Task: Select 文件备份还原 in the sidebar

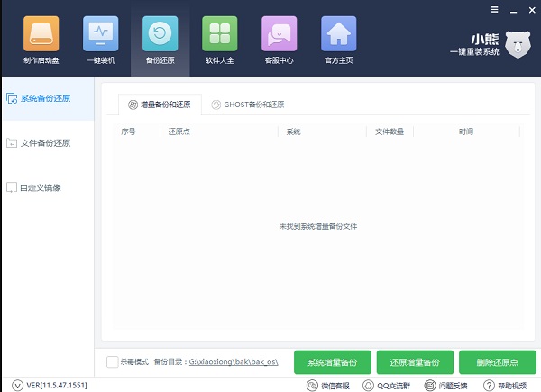Action: coord(45,143)
